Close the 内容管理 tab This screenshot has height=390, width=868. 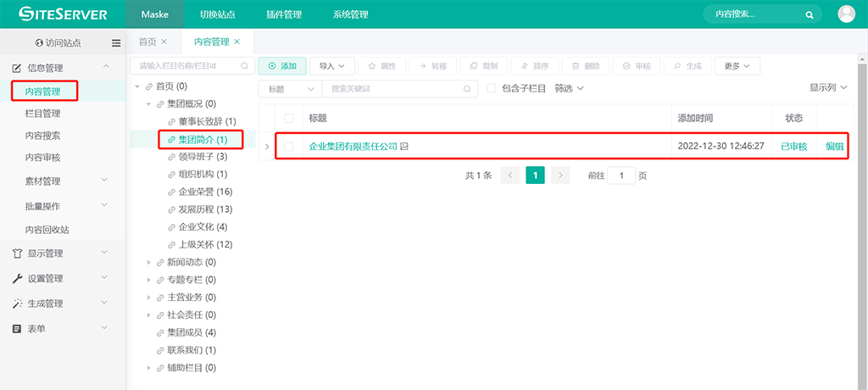click(x=236, y=42)
